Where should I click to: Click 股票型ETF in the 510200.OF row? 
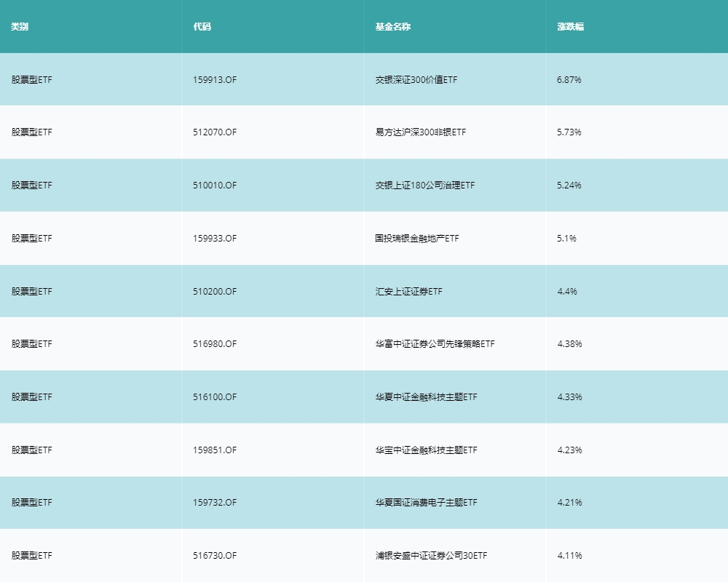(31, 292)
